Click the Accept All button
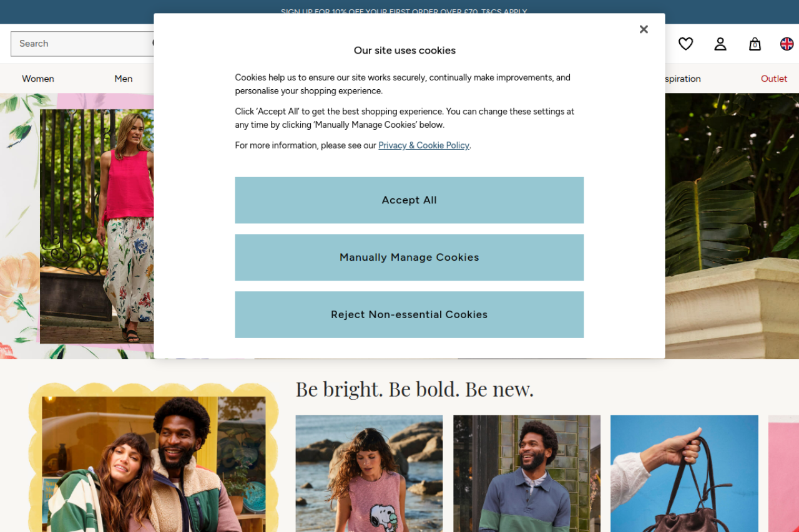The height and width of the screenshot is (532, 799). pyautogui.click(x=409, y=200)
